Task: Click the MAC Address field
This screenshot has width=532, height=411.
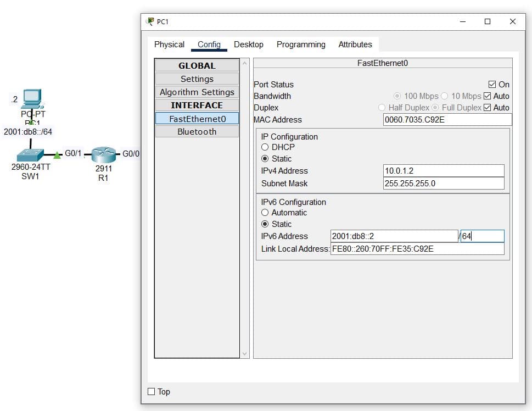Action: (x=447, y=120)
